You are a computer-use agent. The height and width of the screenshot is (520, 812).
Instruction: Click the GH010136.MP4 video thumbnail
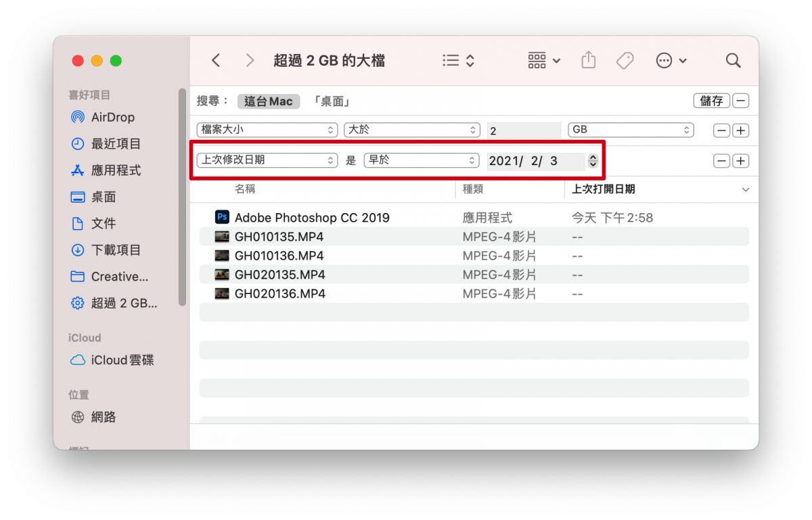222,256
